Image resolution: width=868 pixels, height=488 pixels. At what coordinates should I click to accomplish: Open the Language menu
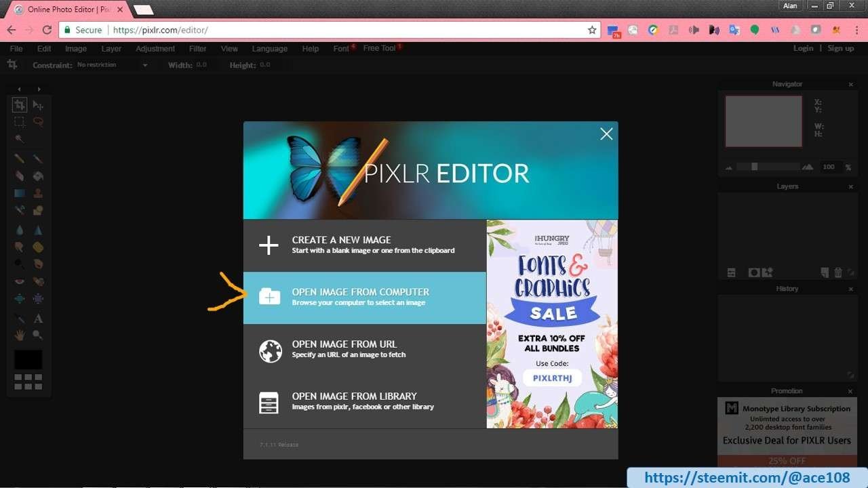click(270, 49)
